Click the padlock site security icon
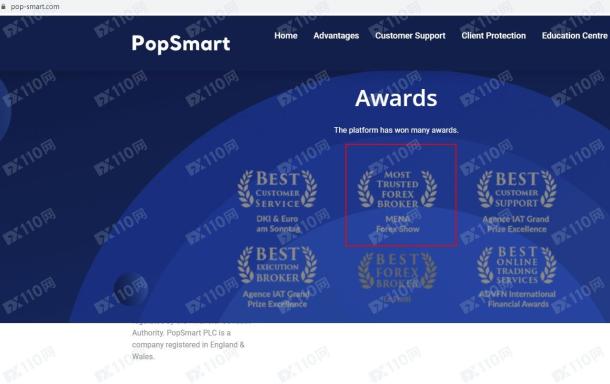Viewport: 610px width, 384px height. [4, 7]
